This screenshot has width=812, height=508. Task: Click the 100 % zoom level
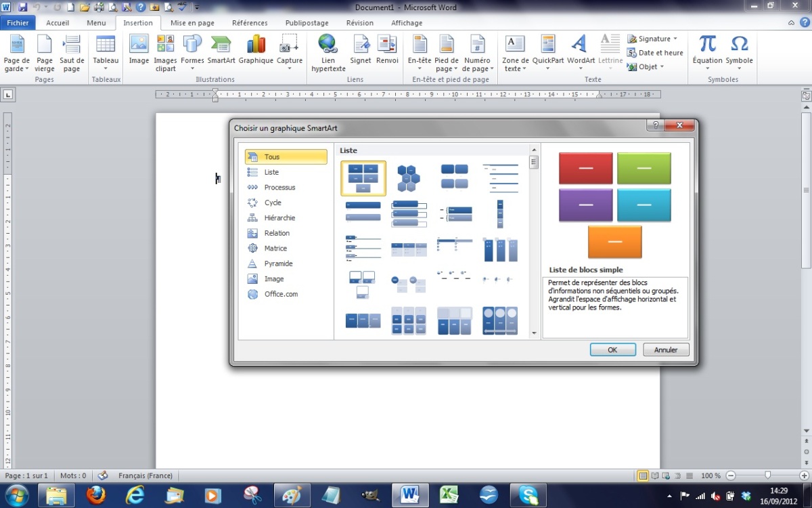[x=710, y=475]
